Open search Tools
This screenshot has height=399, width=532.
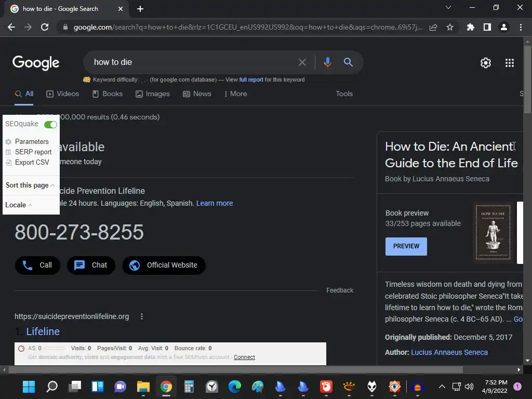(344, 94)
